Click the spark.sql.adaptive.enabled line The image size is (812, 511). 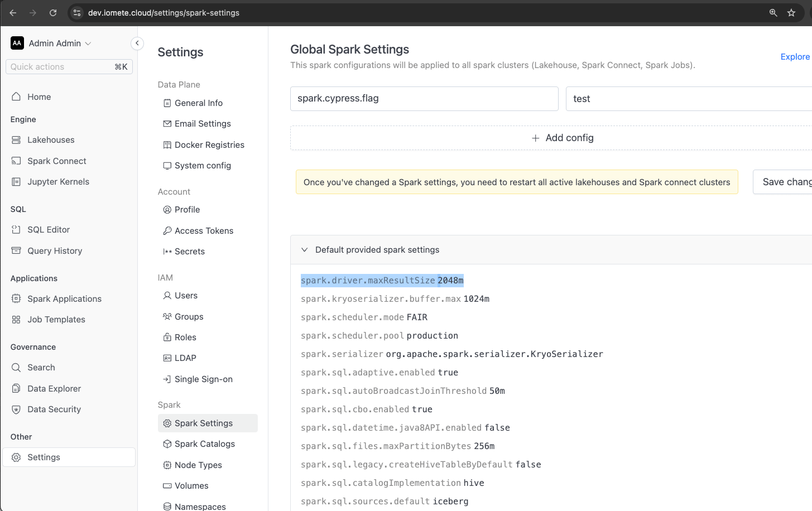pyautogui.click(x=379, y=373)
